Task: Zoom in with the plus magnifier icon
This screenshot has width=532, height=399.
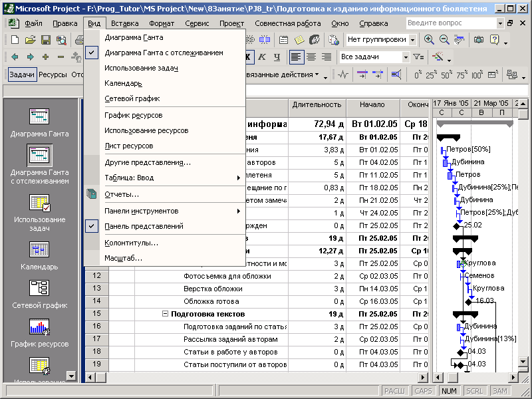Action: pos(429,40)
